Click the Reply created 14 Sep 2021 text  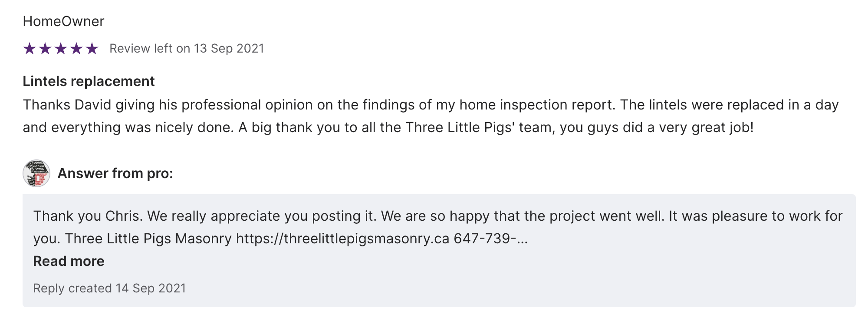tap(109, 288)
